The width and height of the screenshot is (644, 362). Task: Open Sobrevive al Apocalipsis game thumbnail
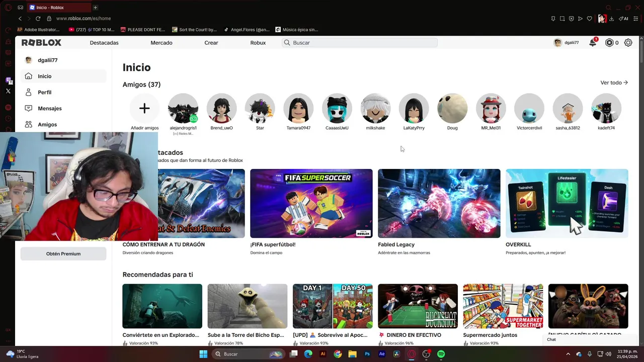[333, 306]
